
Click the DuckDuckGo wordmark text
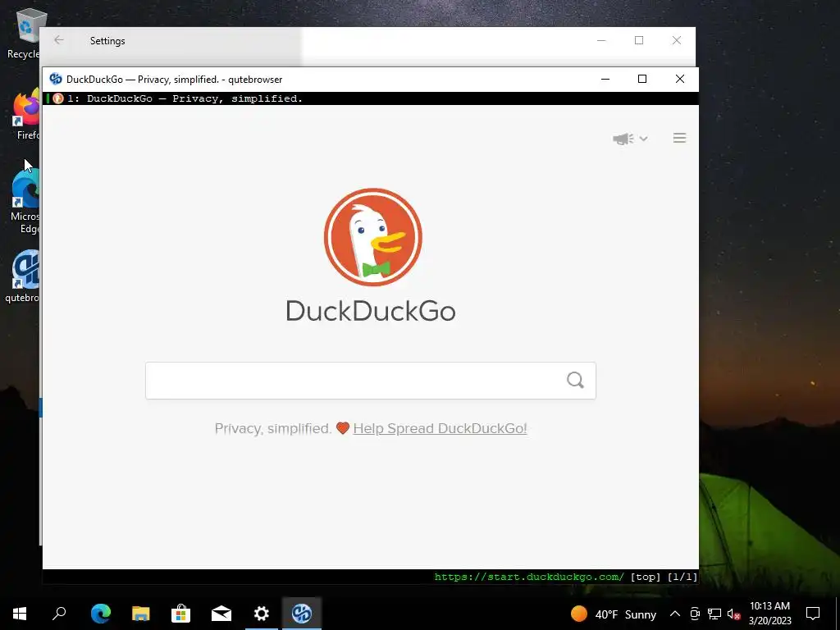(371, 311)
